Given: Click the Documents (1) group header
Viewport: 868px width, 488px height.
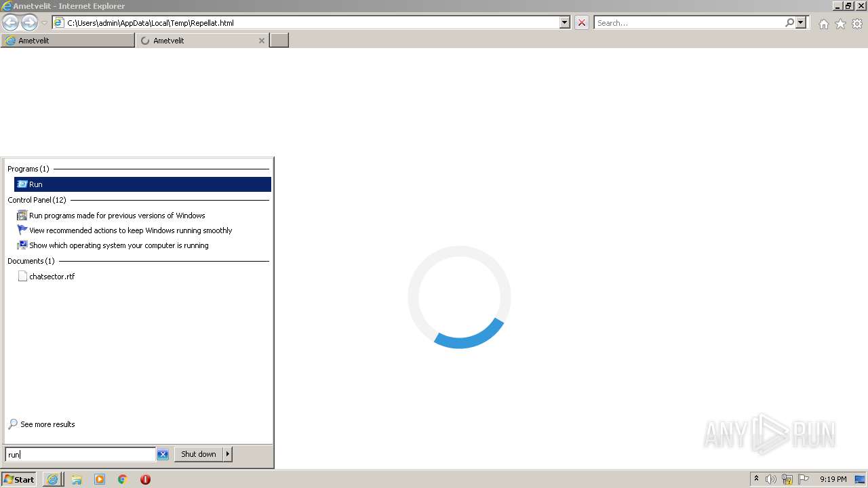Looking at the screenshot, I should click(x=31, y=261).
